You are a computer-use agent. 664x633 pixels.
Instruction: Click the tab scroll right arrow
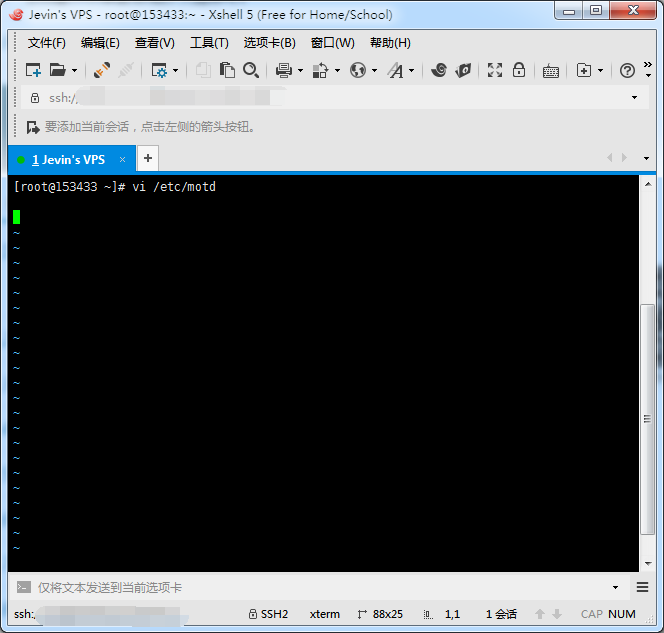tap(624, 158)
